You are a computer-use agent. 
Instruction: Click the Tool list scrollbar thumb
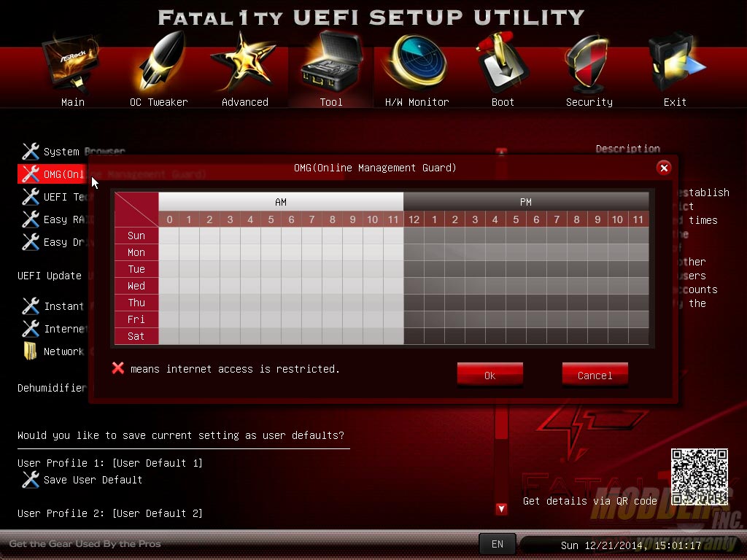[x=501, y=421]
